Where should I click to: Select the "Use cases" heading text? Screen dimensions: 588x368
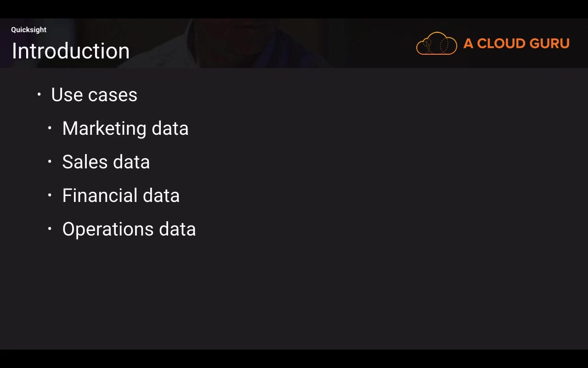point(94,95)
